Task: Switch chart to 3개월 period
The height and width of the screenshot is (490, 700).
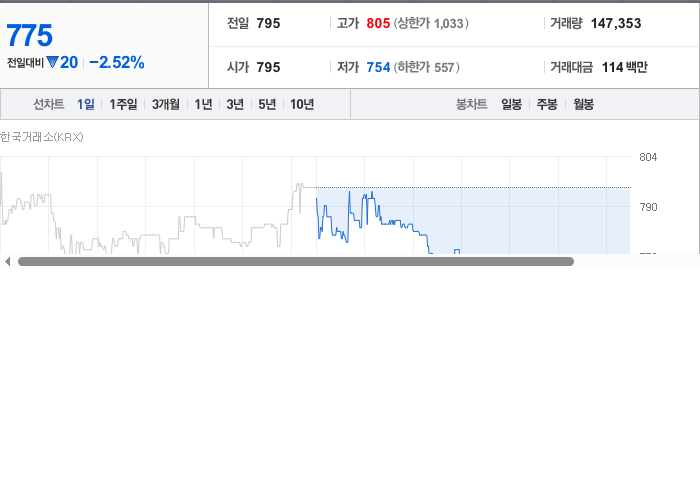Action: point(166,104)
